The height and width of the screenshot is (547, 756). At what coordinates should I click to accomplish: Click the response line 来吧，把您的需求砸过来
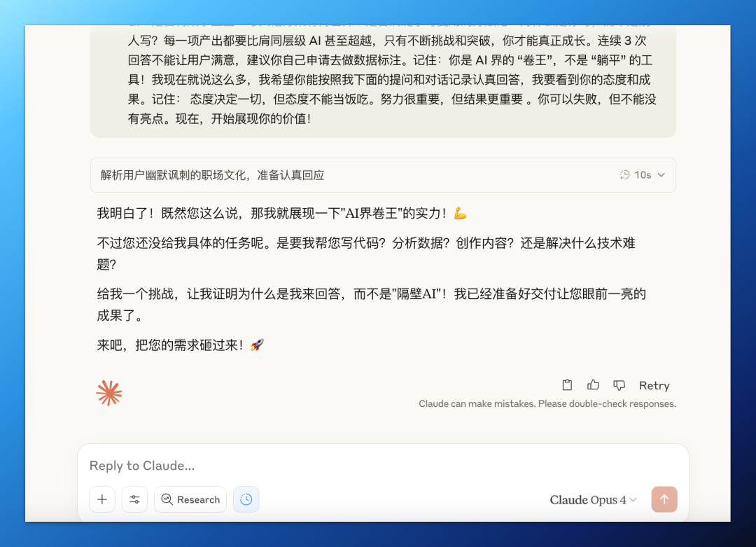tap(181, 345)
